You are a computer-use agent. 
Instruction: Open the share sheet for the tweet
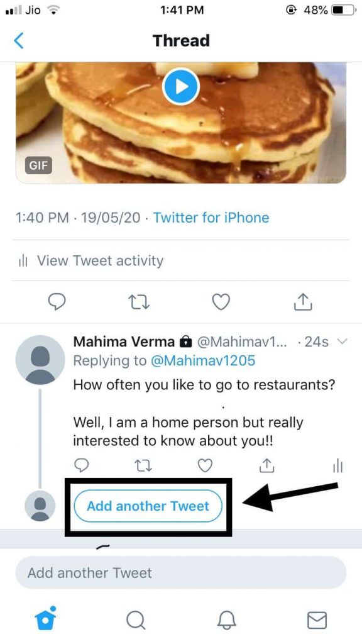click(266, 465)
